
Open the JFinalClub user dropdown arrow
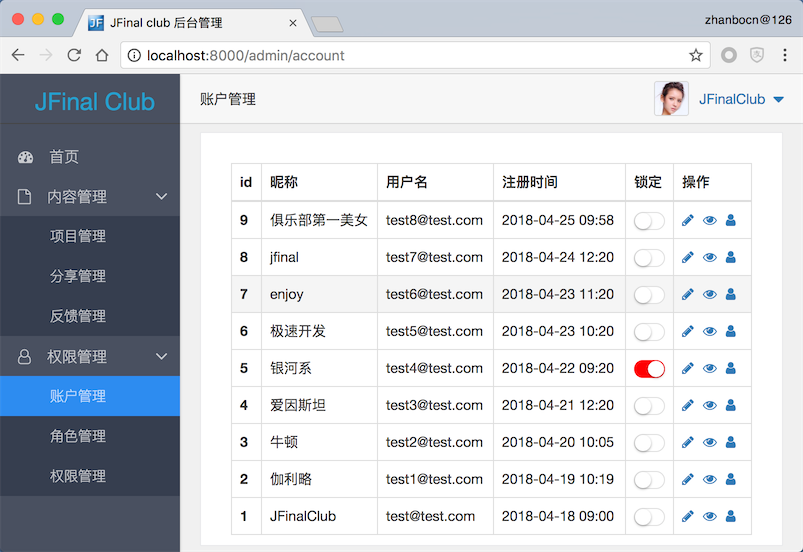(778, 99)
